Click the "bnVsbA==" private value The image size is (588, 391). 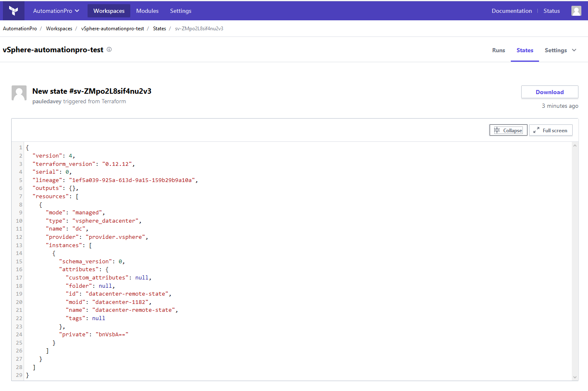pyautogui.click(x=112, y=334)
